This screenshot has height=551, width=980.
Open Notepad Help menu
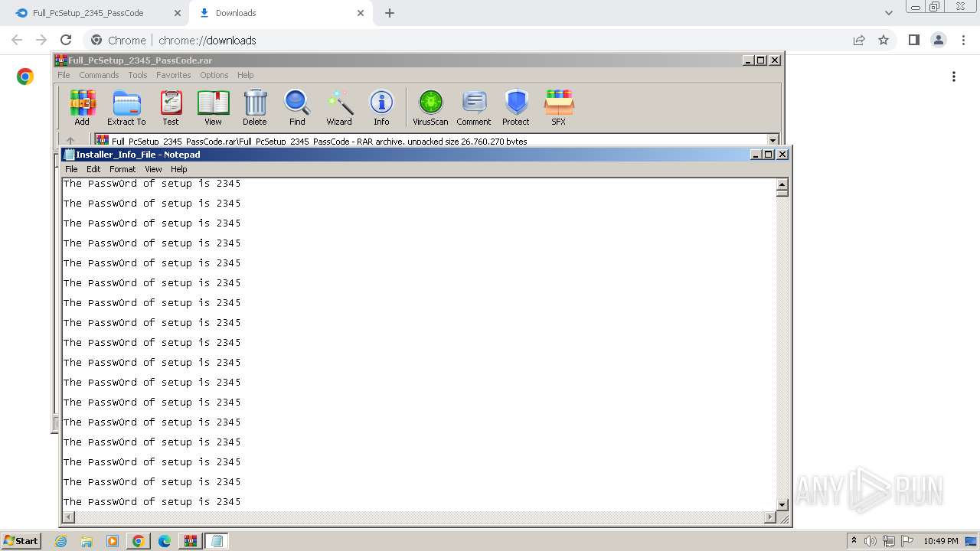178,169
